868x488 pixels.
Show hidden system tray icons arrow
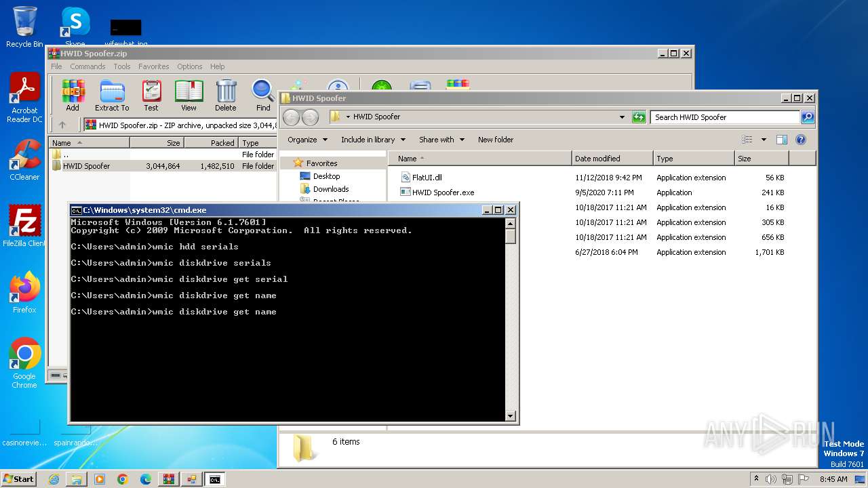click(x=757, y=479)
